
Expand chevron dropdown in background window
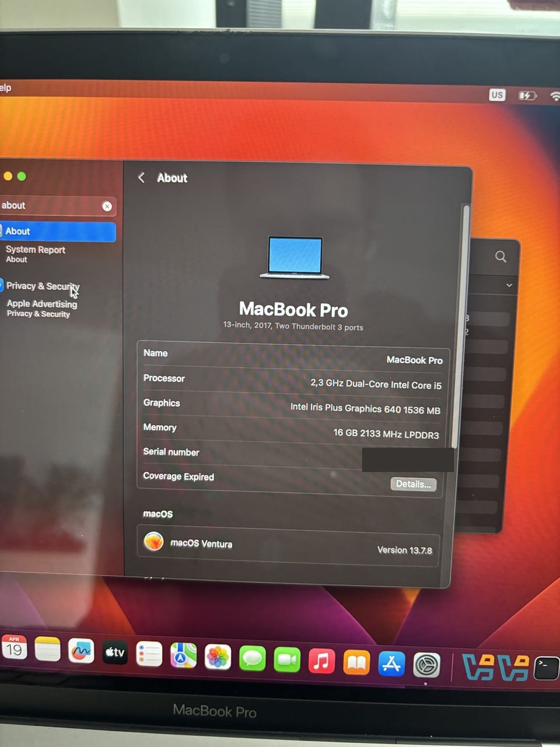click(509, 285)
